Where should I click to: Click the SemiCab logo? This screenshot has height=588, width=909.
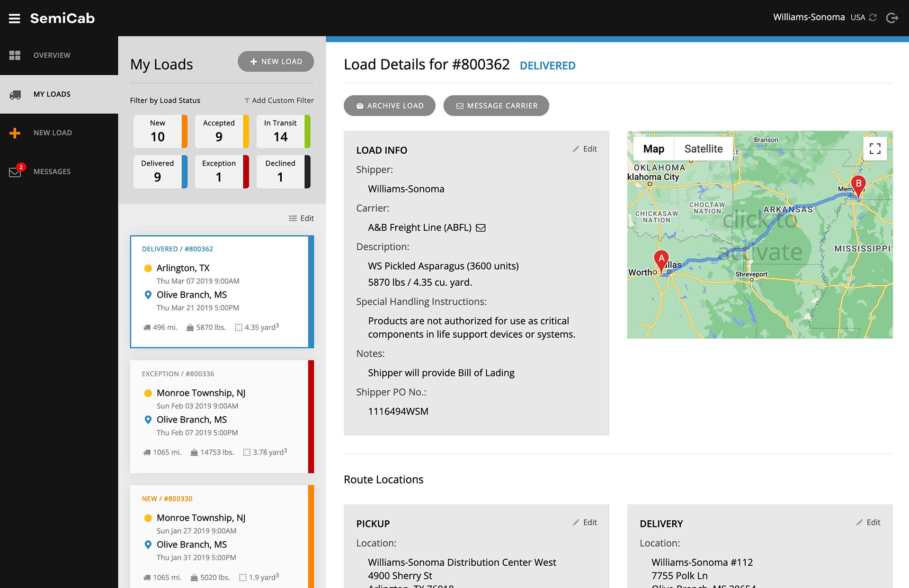coord(62,18)
